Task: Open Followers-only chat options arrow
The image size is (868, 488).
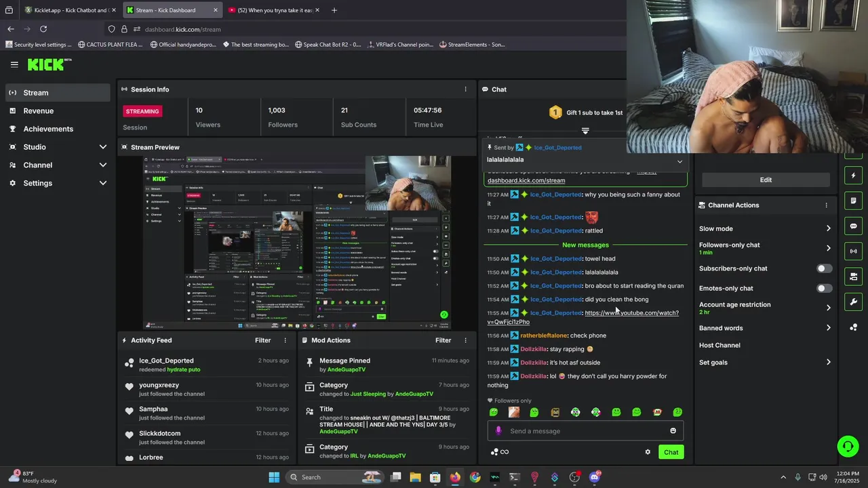Action: [828, 248]
